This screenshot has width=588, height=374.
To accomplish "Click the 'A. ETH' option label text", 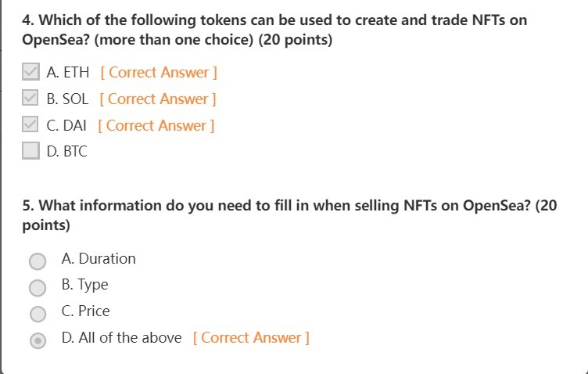I will tap(68, 73).
